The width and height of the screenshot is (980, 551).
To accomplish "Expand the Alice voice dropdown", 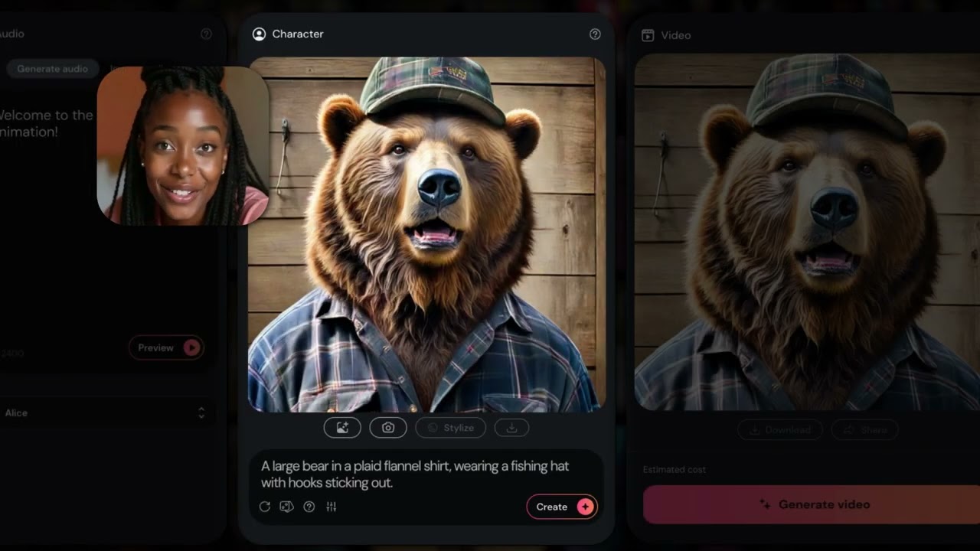I will [201, 412].
